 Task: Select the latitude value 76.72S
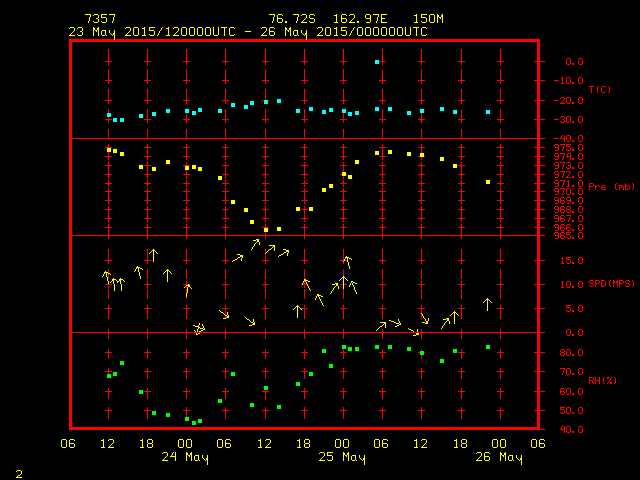[288, 19]
